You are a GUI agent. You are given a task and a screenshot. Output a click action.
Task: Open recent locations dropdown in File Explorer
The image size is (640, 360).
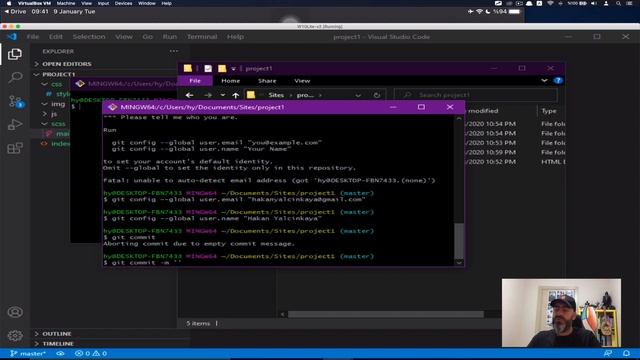pos(222,95)
